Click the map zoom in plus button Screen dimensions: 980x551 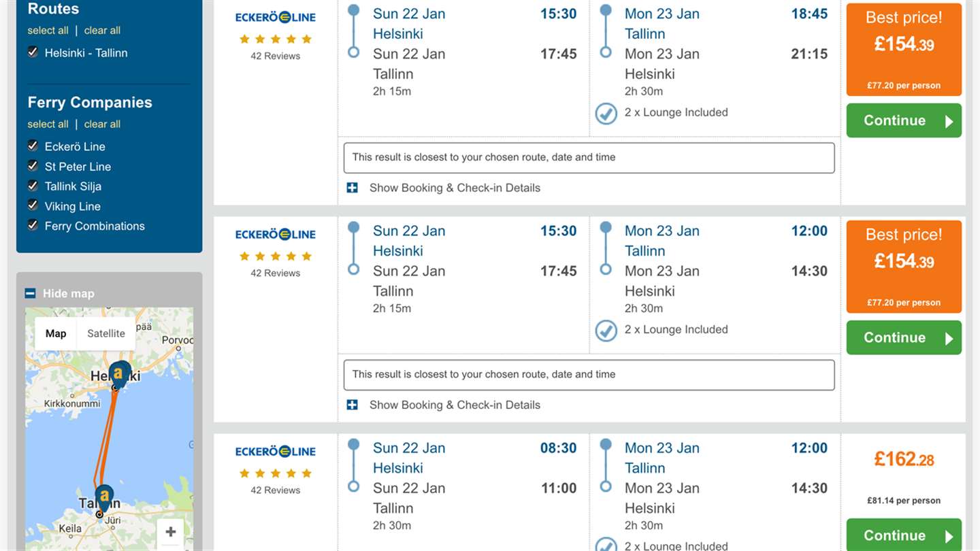171,532
